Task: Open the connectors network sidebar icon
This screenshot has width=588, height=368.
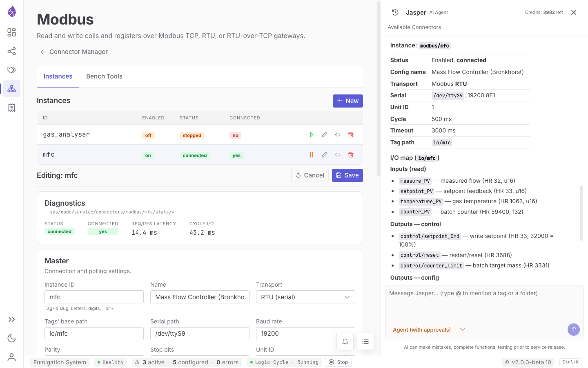Action: pos(12,89)
